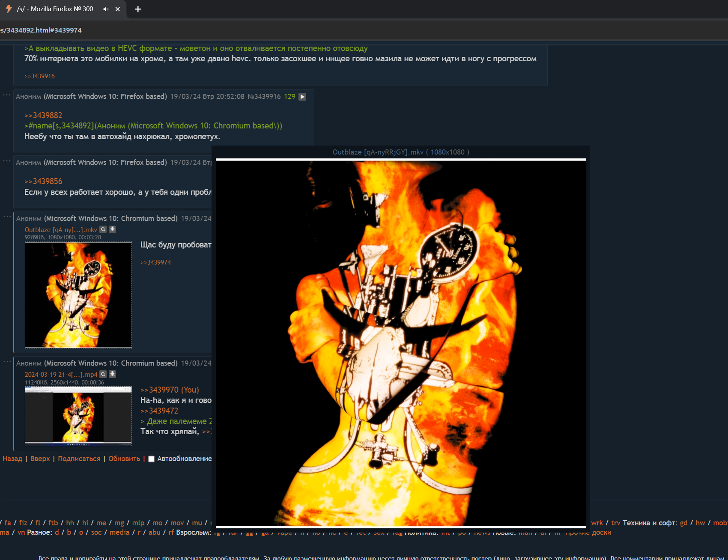Download the 2024-03-19 mp4 file

tap(112, 374)
